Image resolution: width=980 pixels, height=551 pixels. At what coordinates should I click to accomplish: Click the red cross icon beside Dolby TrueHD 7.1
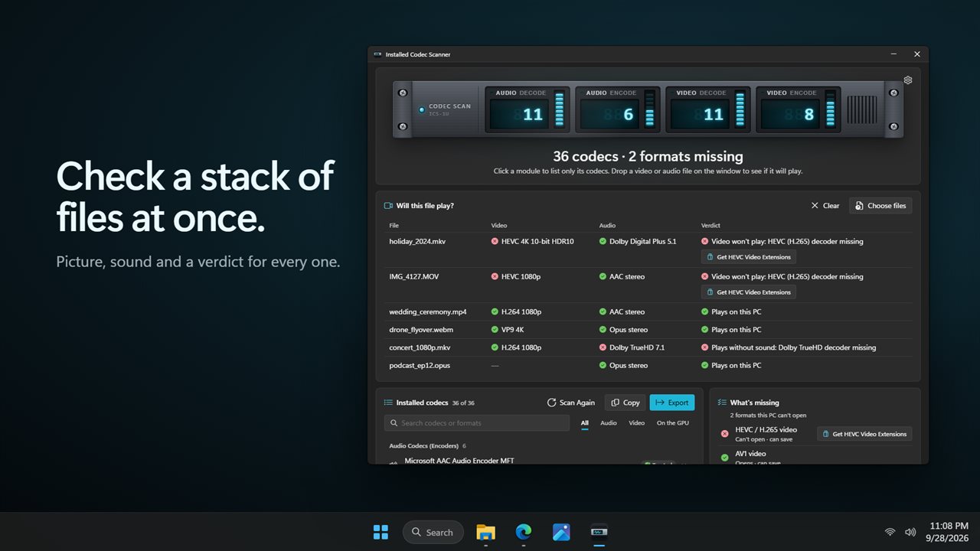[603, 347]
